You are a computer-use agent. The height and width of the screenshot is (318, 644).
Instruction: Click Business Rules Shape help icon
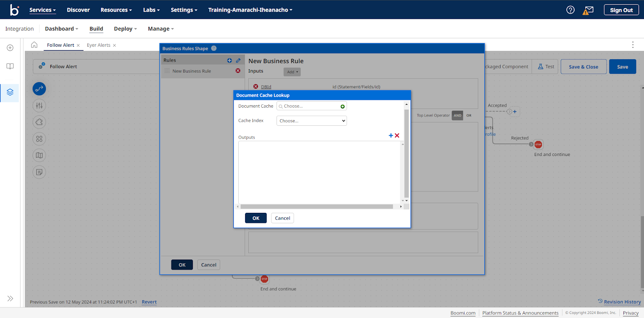pos(214,48)
